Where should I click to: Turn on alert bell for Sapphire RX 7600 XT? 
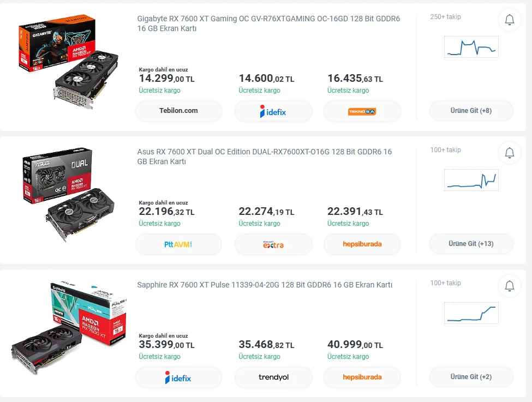510,286
